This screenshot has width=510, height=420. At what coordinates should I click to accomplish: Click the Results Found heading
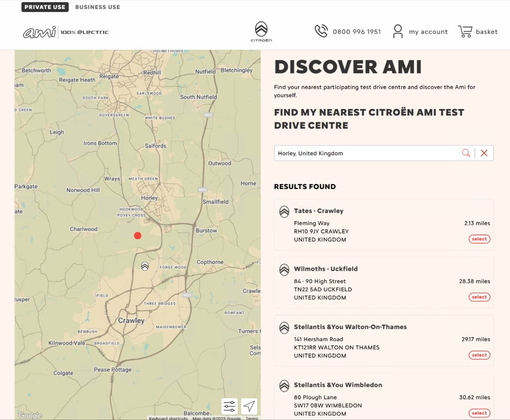click(x=305, y=187)
